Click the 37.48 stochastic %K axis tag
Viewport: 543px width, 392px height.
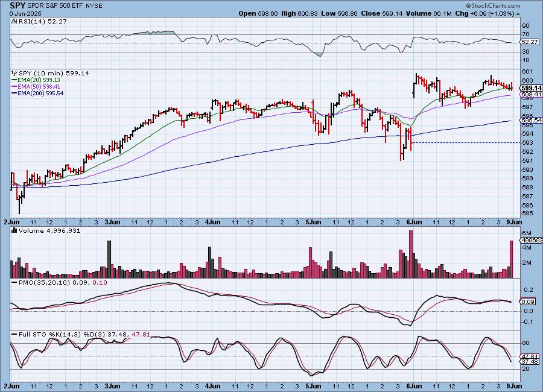pyautogui.click(x=530, y=361)
